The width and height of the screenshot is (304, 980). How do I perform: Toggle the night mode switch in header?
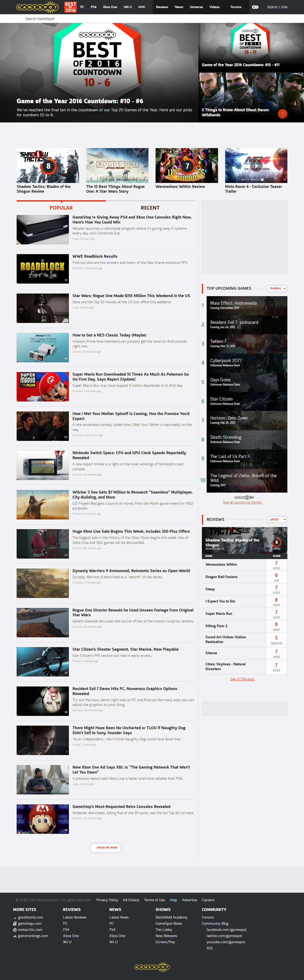pos(255,7)
